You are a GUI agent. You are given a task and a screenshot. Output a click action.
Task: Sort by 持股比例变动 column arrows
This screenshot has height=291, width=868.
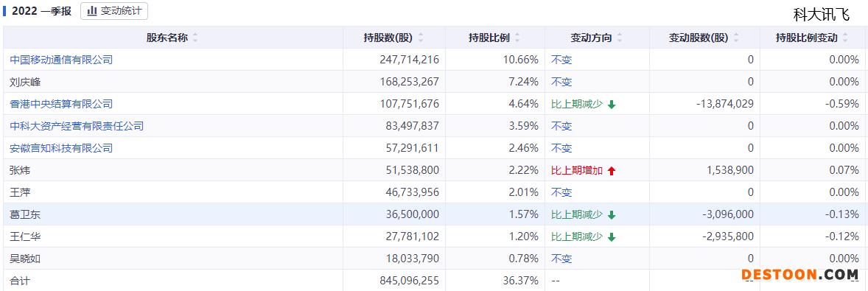click(x=846, y=38)
